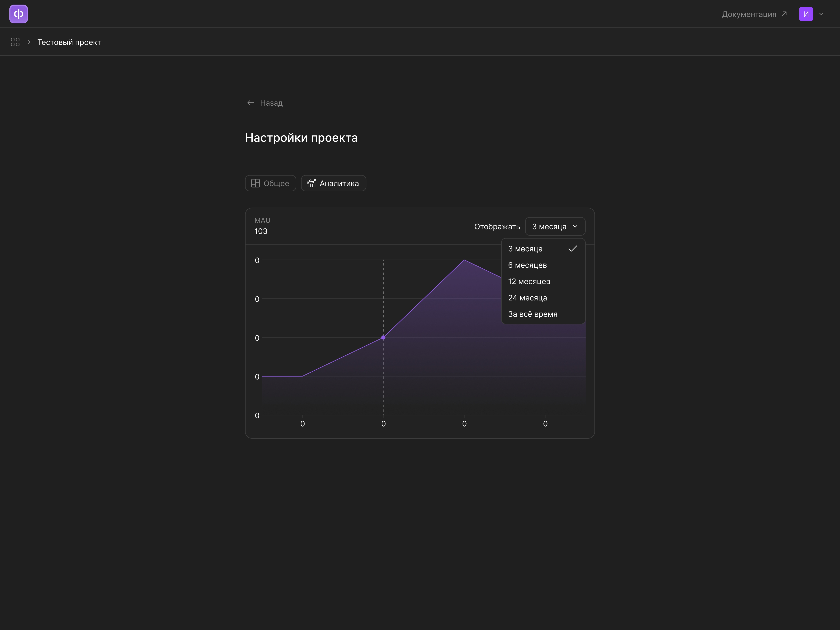Click the Назад back link
Viewport: 840px width, 630px height.
pyautogui.click(x=265, y=103)
